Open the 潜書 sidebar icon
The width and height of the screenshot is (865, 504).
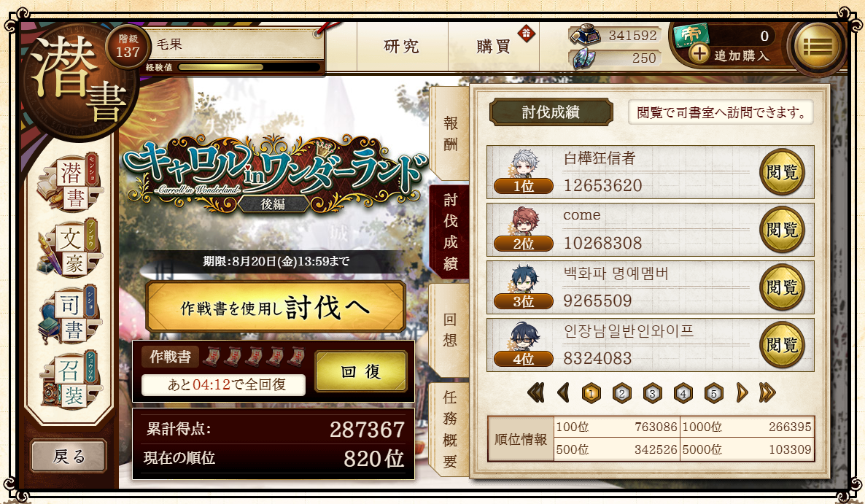pos(70,184)
